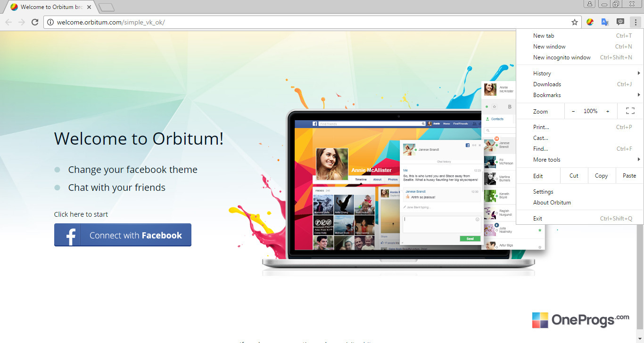
Task: Expand the History submenu
Action: [x=580, y=73]
